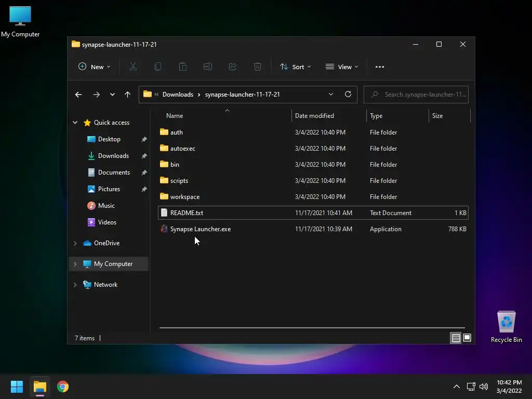The image size is (532, 399).
Task: Open the View options dropdown
Action: pos(342,67)
